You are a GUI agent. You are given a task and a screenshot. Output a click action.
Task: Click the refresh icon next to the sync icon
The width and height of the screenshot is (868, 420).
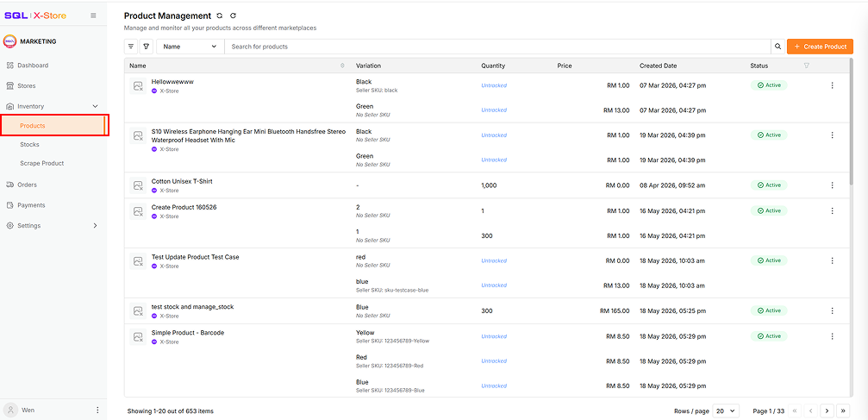233,16
